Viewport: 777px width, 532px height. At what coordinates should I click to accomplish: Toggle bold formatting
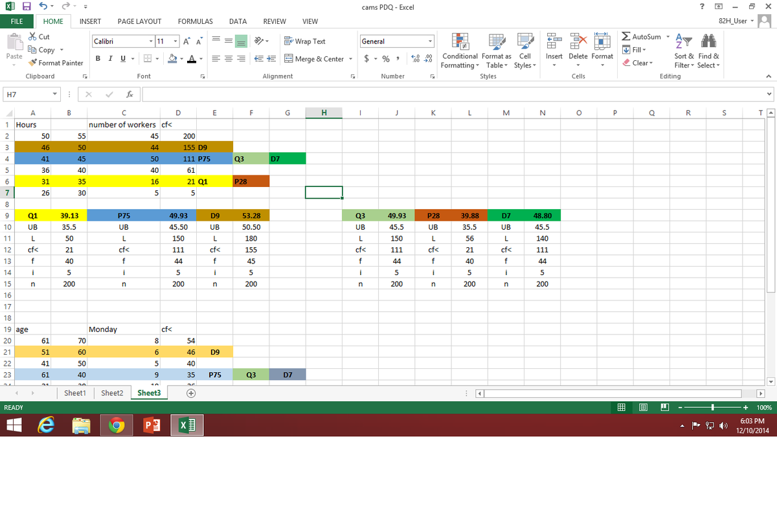98,59
